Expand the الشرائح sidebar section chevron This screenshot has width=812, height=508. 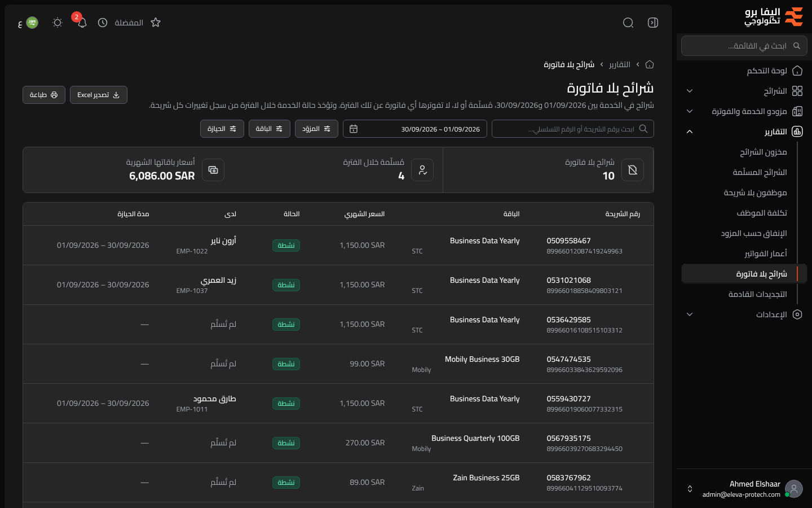tap(690, 91)
